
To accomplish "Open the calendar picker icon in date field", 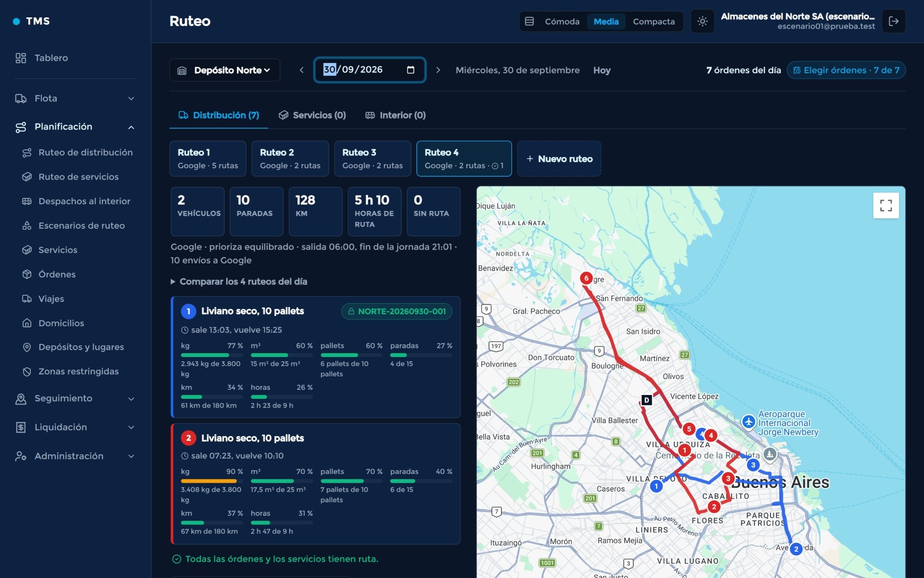I will pyautogui.click(x=411, y=70).
